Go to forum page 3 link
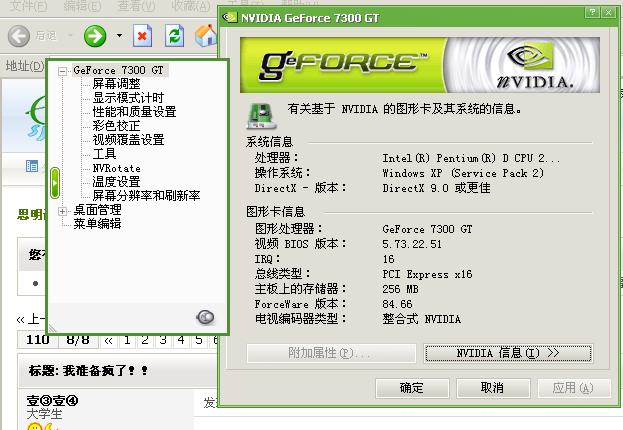This screenshot has width=623, height=430. pyautogui.click(x=163, y=341)
